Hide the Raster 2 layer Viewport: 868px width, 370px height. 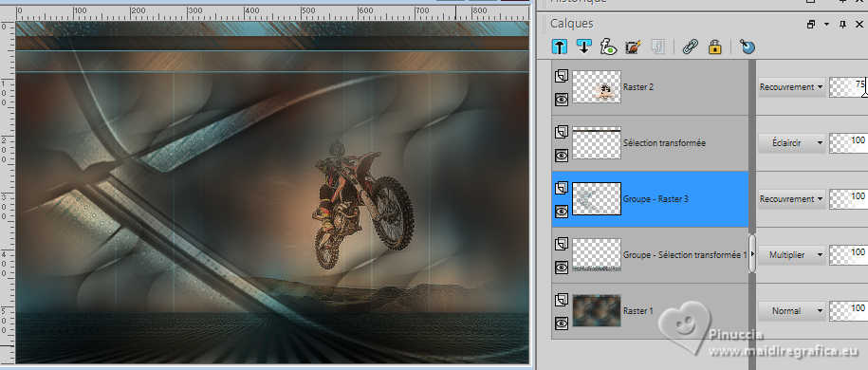tap(562, 100)
